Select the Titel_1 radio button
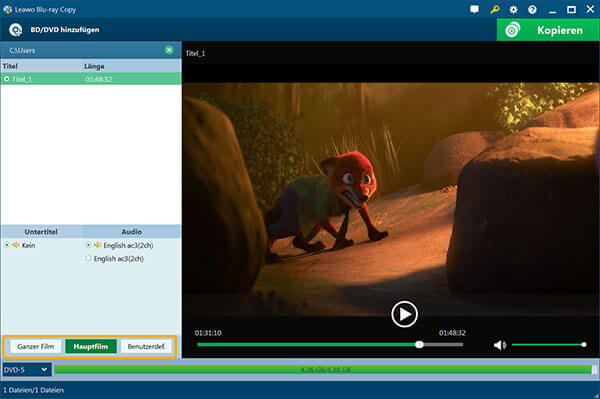The image size is (600, 399). point(7,79)
